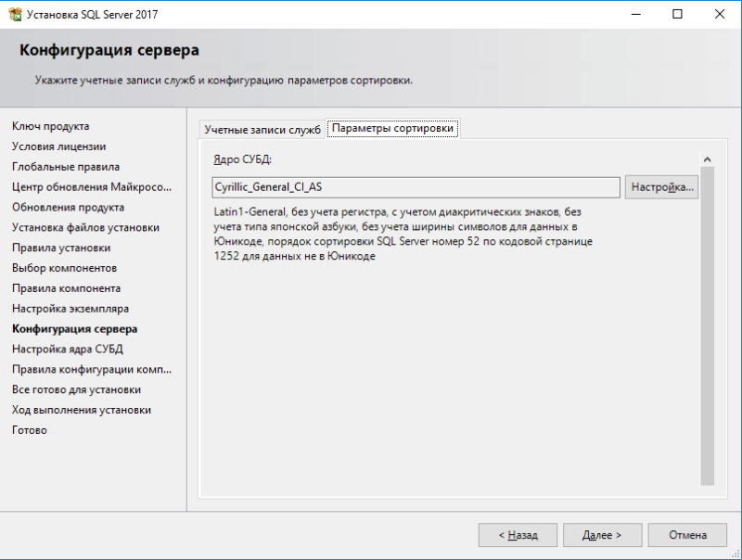The height and width of the screenshot is (560, 742).
Task: Click the Все готово для установки step
Action: [76, 389]
